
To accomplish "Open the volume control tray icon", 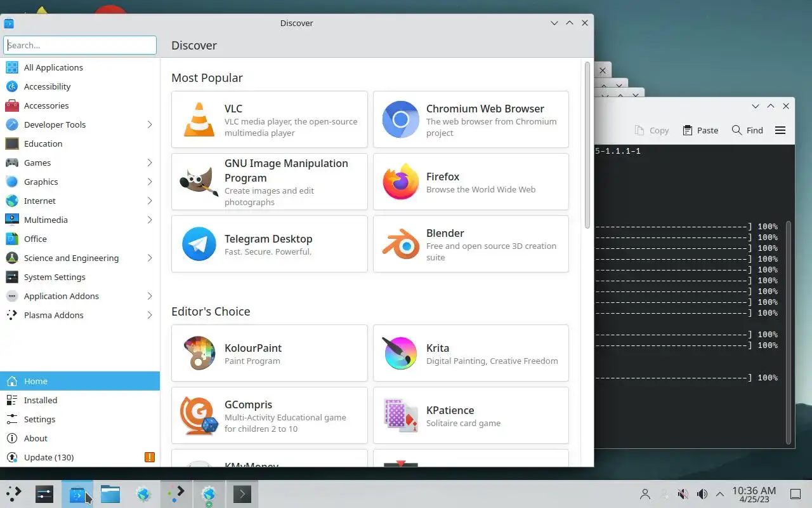I will click(x=702, y=494).
